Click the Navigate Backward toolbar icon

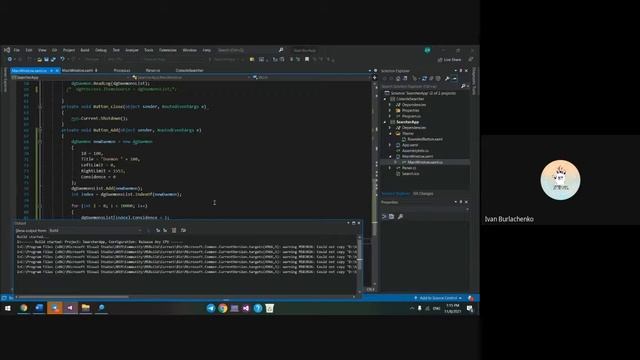click(10, 60)
